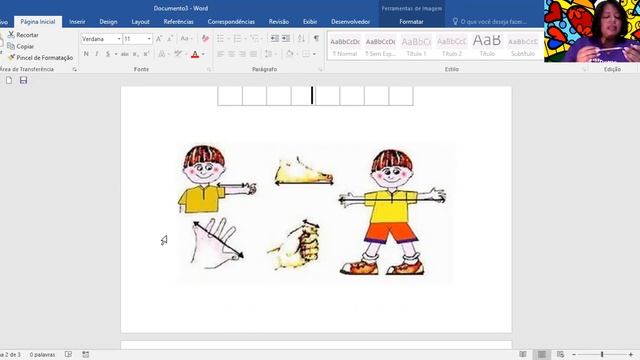Click the 'O que você deseja fazer' search box
This screenshot has height=360, width=640.
coord(490,22)
